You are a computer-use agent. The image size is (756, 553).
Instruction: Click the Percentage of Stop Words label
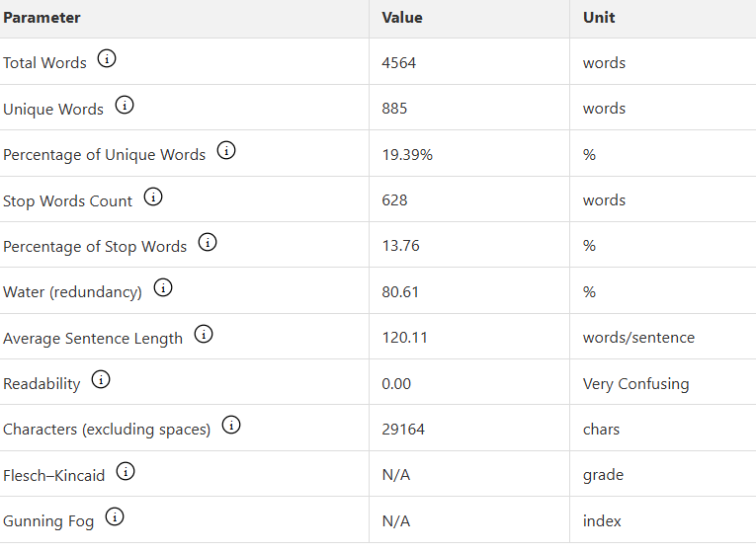pyautogui.click(x=95, y=247)
